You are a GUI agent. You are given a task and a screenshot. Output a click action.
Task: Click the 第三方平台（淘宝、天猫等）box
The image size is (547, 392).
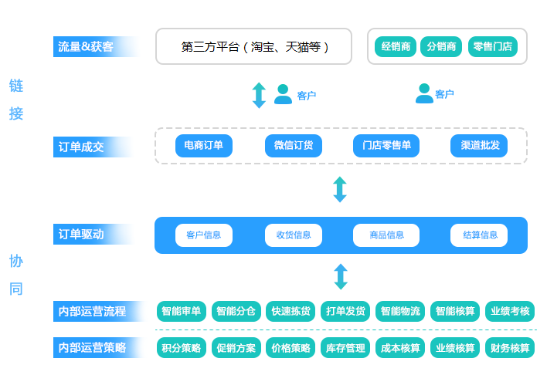click(x=253, y=46)
